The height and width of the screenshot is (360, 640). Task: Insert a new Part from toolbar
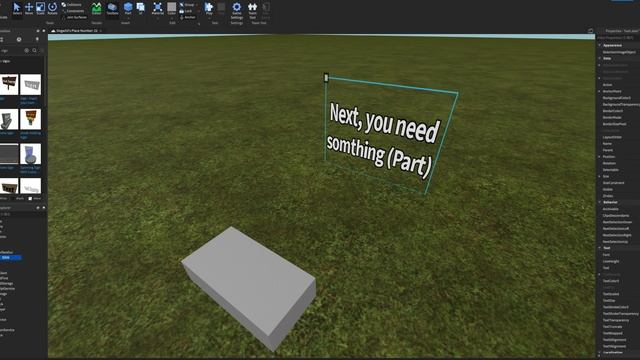coord(128,7)
